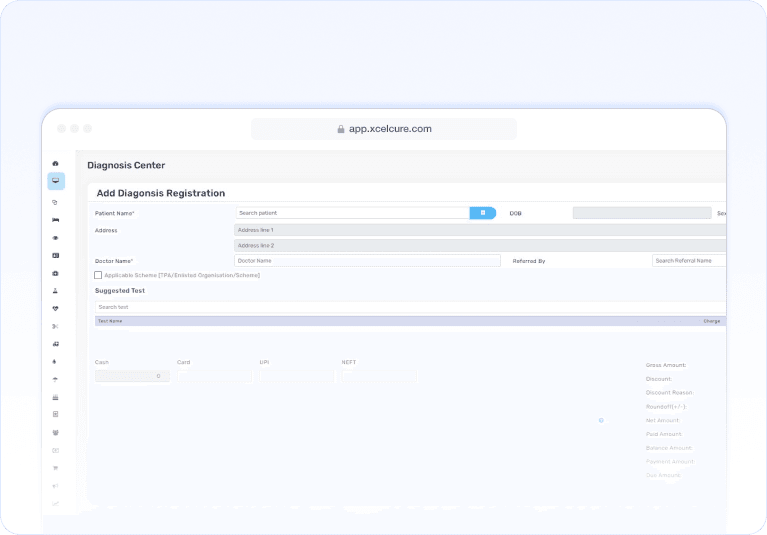The height and width of the screenshot is (535, 767).
Task: Open the ID card sidebar icon
Action: pyautogui.click(x=55, y=256)
